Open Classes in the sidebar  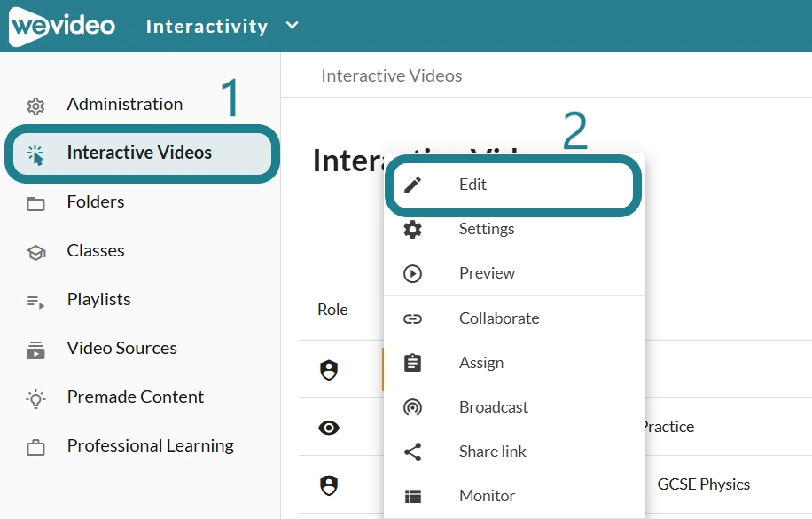pos(96,250)
